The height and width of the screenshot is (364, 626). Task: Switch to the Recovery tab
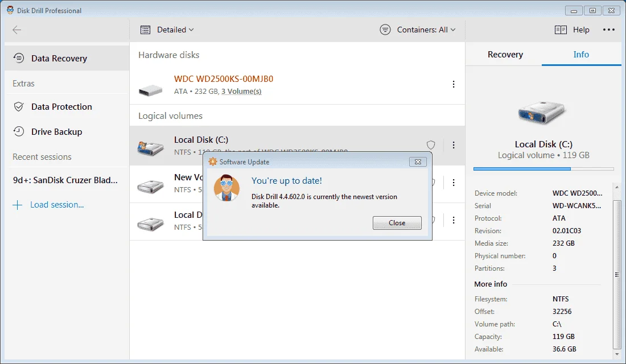505,54
